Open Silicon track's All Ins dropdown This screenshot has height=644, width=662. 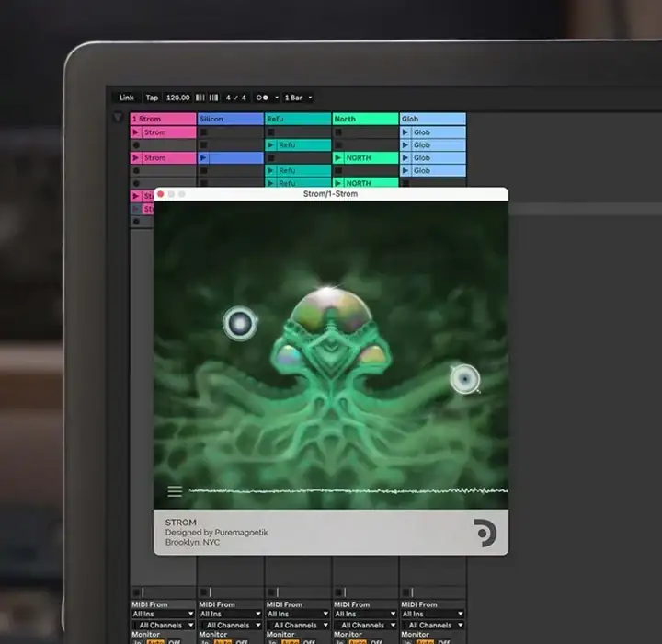231,614
